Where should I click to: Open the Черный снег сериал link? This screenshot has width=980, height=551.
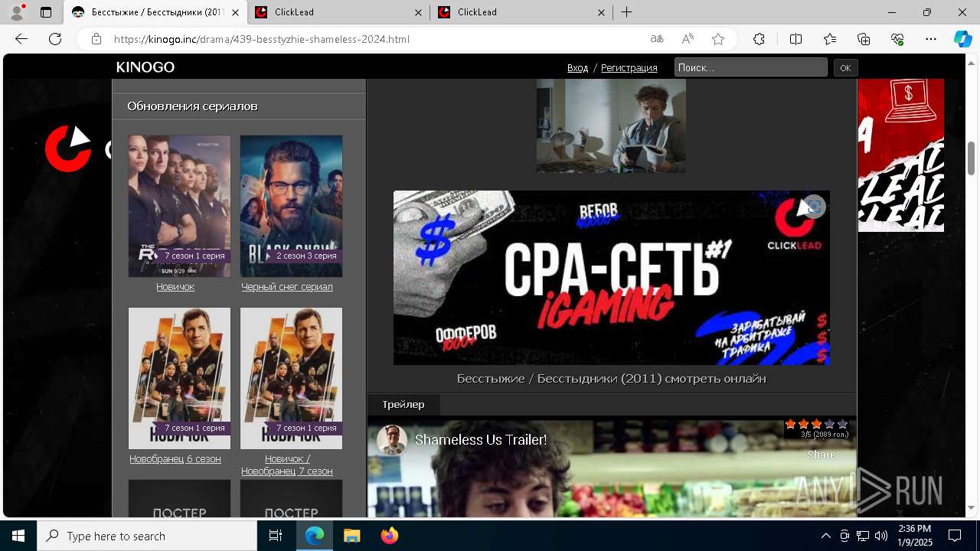(287, 287)
